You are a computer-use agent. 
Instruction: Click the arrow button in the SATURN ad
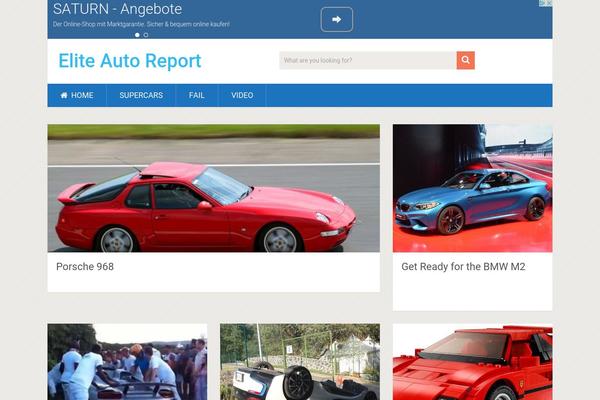pos(336,20)
